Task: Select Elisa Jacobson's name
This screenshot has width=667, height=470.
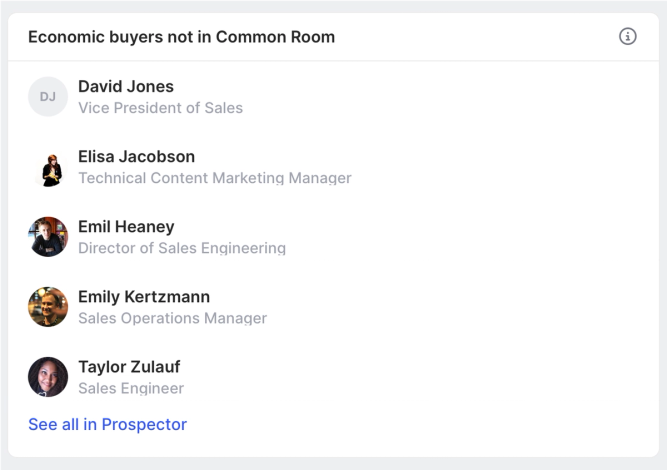Action: (136, 157)
